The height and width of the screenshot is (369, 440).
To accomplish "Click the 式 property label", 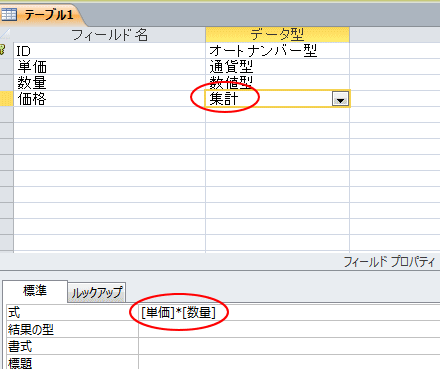I will [72, 312].
